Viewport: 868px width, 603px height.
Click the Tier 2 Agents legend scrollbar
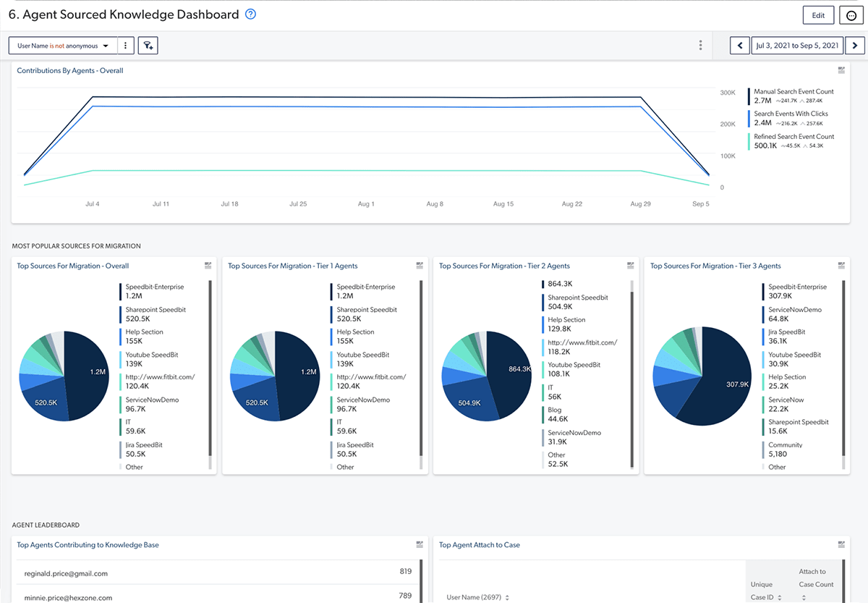coord(631,376)
